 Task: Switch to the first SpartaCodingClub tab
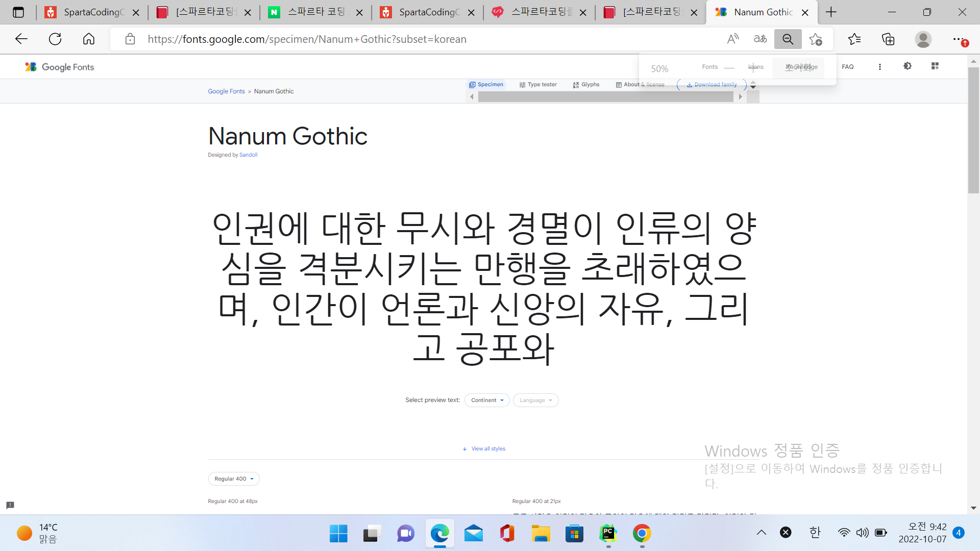(x=92, y=12)
